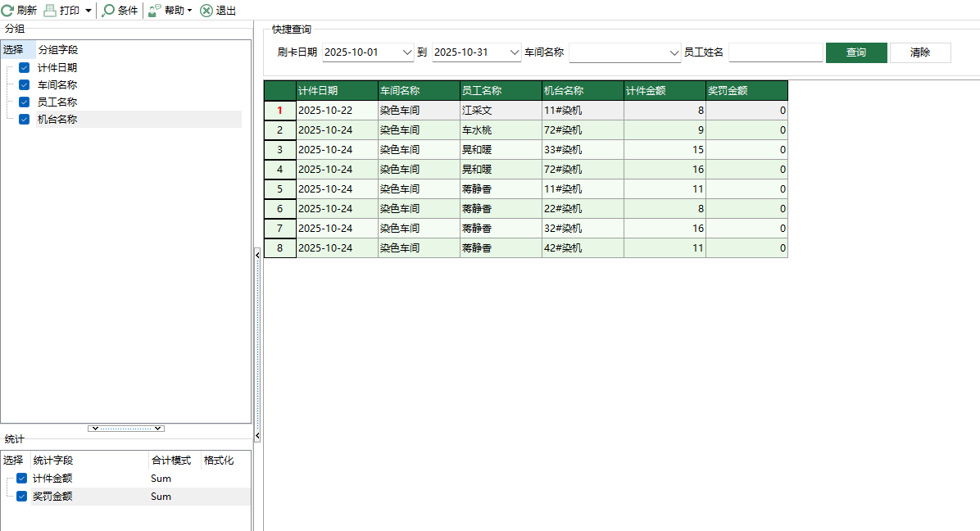This screenshot has height=531, width=980.
Task: Click the 员工姓名 input field
Action: [775, 52]
